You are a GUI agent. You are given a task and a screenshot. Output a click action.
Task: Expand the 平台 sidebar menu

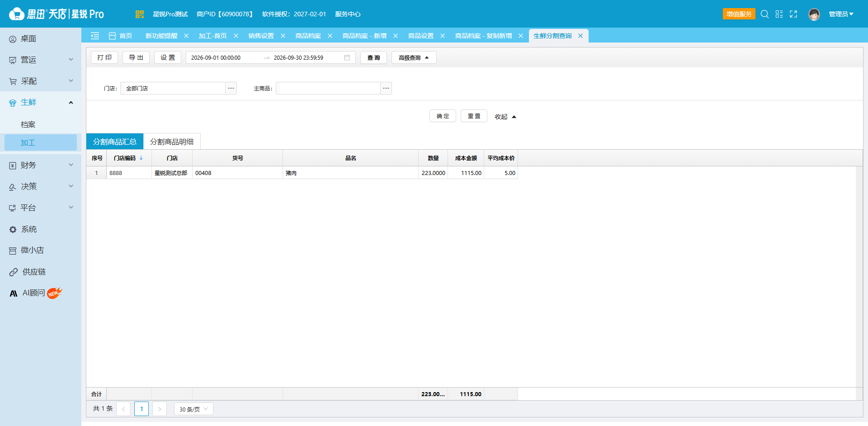point(41,208)
